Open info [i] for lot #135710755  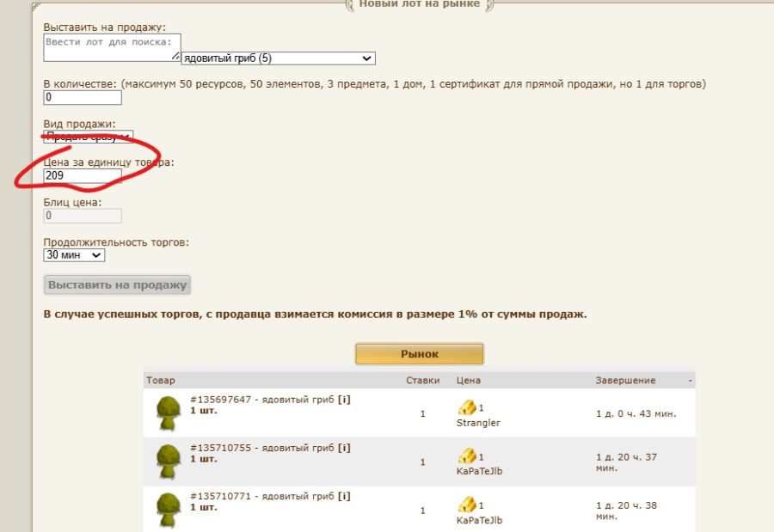pos(344,448)
